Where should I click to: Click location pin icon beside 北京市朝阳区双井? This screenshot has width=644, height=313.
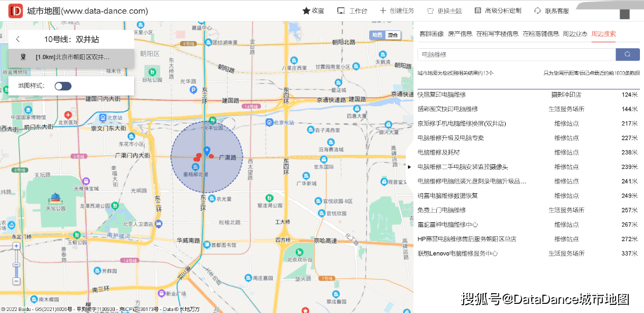point(23,57)
